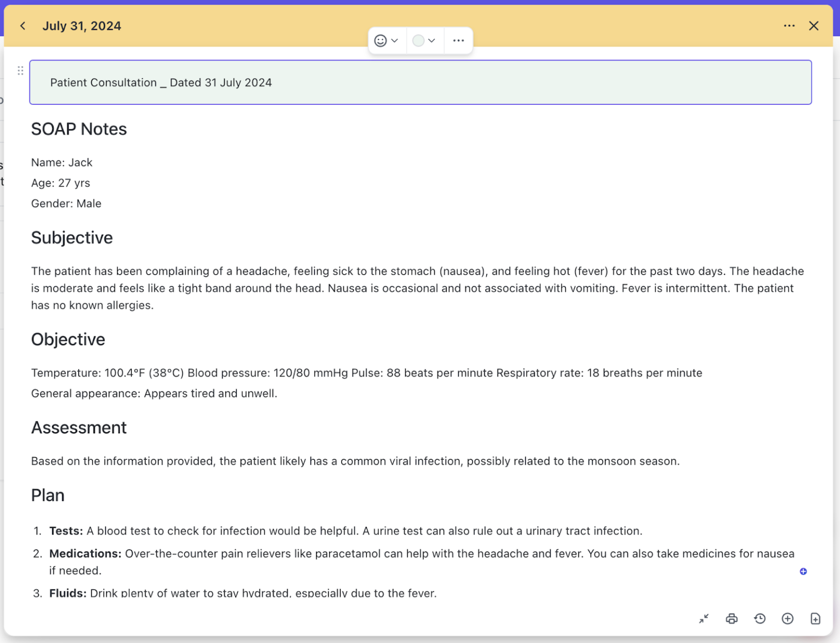Create a new page with the document-plus icon
The image size is (840, 643).
[x=815, y=618]
